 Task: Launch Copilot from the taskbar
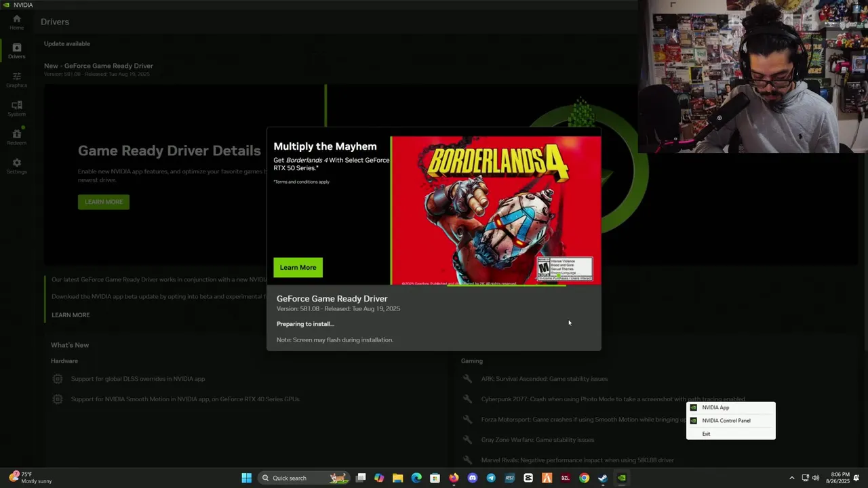tap(379, 478)
